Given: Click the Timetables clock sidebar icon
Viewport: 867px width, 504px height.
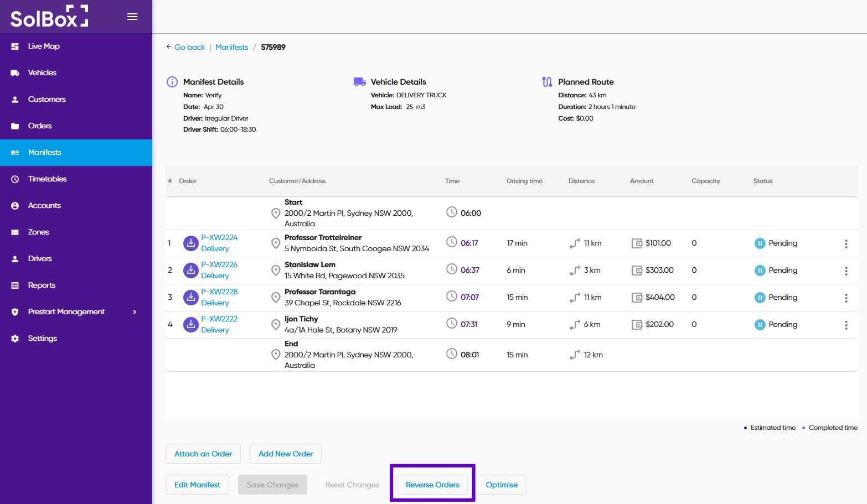Looking at the screenshot, I should tap(15, 179).
